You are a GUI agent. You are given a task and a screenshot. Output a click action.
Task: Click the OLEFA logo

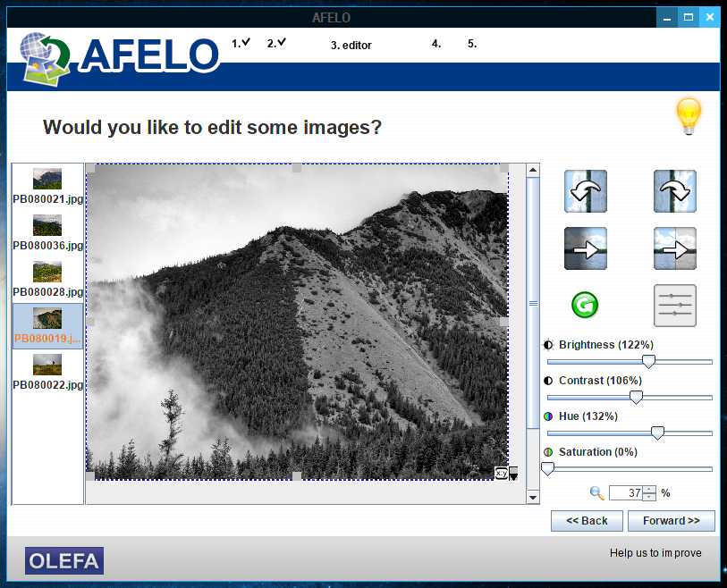point(64,560)
